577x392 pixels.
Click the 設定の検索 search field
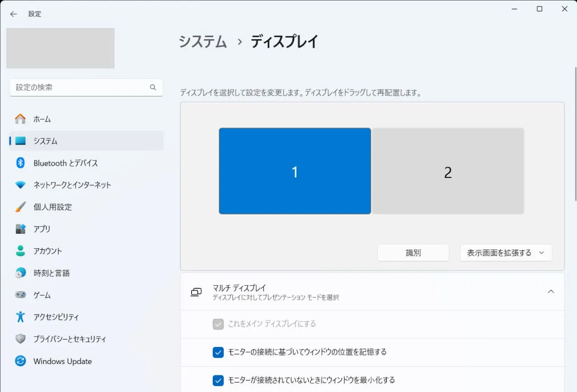[x=86, y=87]
